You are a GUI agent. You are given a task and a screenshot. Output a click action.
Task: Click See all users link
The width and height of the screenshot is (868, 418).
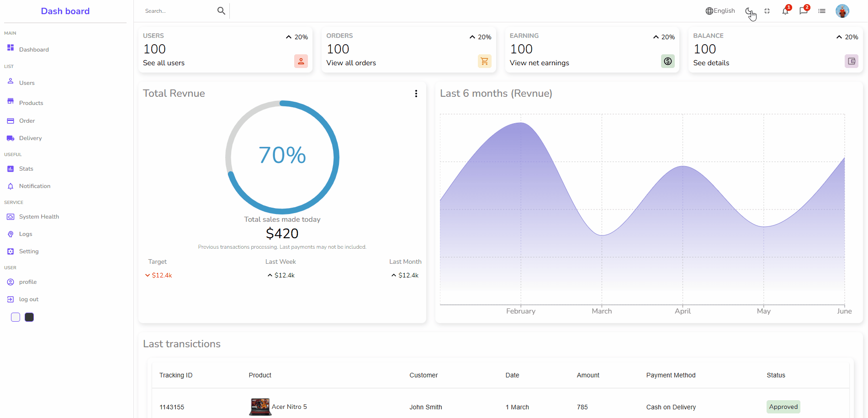click(164, 63)
